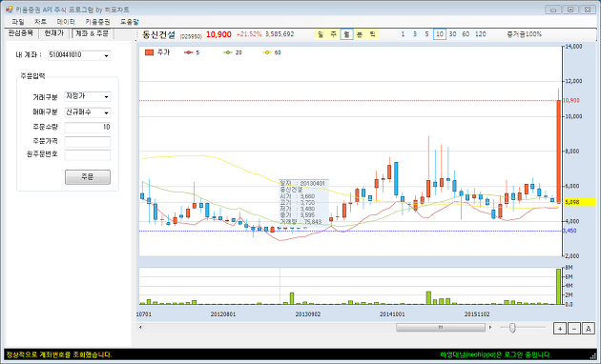
Task: Click the chart zoom in (+) button
Action: pyautogui.click(x=560, y=329)
